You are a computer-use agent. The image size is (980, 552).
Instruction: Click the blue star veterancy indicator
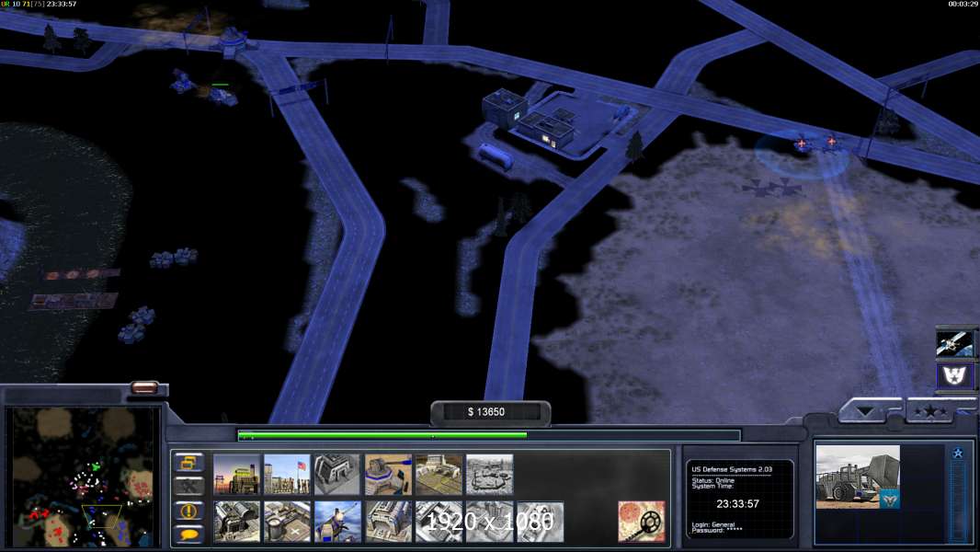click(x=958, y=454)
